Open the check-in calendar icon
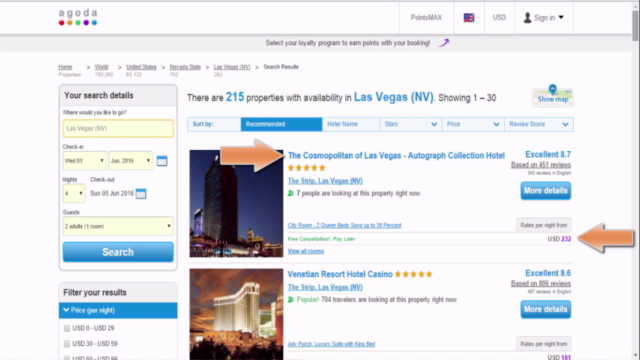Image resolution: width=640 pixels, height=360 pixels. click(x=162, y=161)
